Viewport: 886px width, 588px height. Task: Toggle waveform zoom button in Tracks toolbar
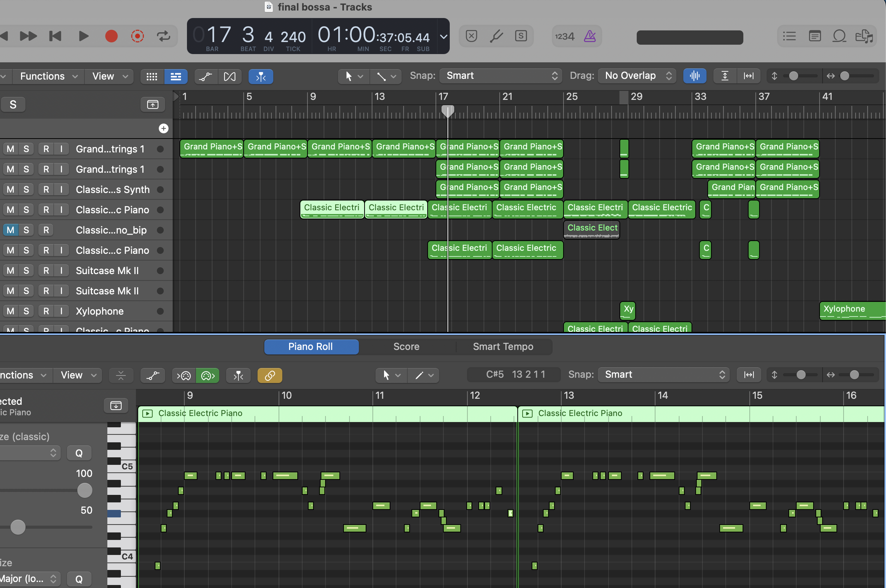[x=695, y=76]
